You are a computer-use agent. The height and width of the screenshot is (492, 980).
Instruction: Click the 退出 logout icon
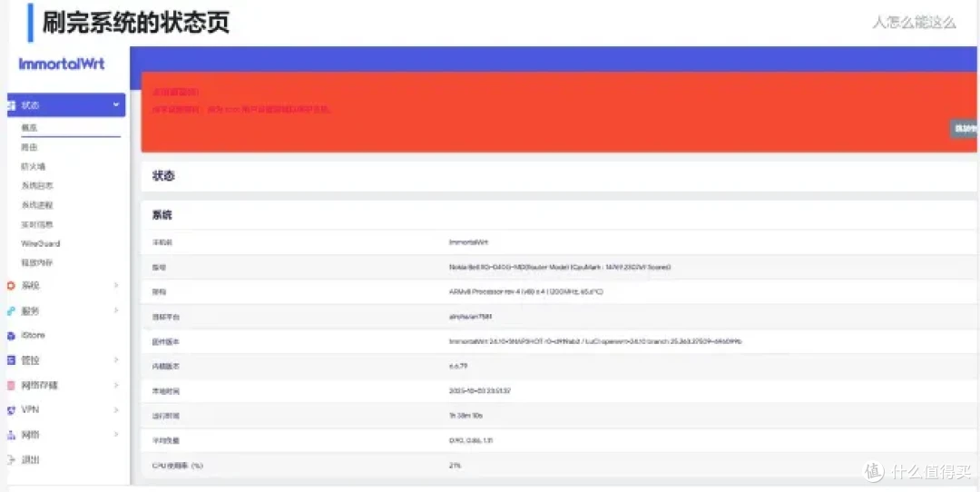click(x=11, y=459)
